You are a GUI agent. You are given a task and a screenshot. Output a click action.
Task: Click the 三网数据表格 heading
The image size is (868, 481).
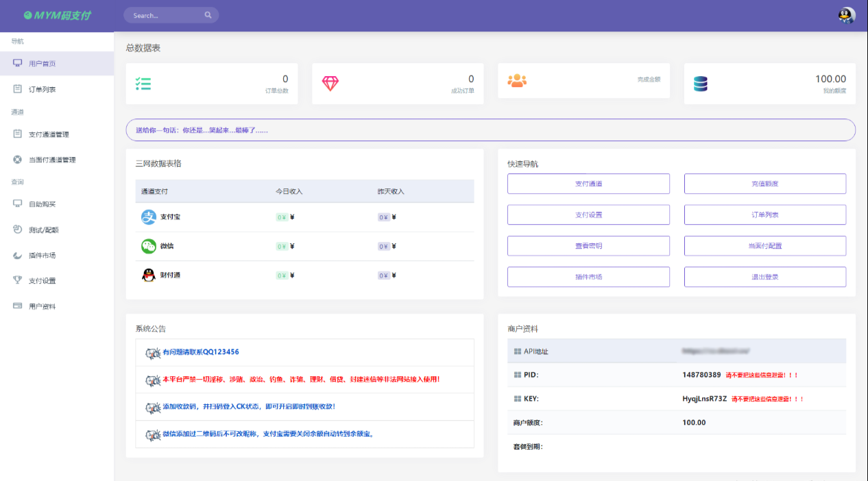(158, 164)
